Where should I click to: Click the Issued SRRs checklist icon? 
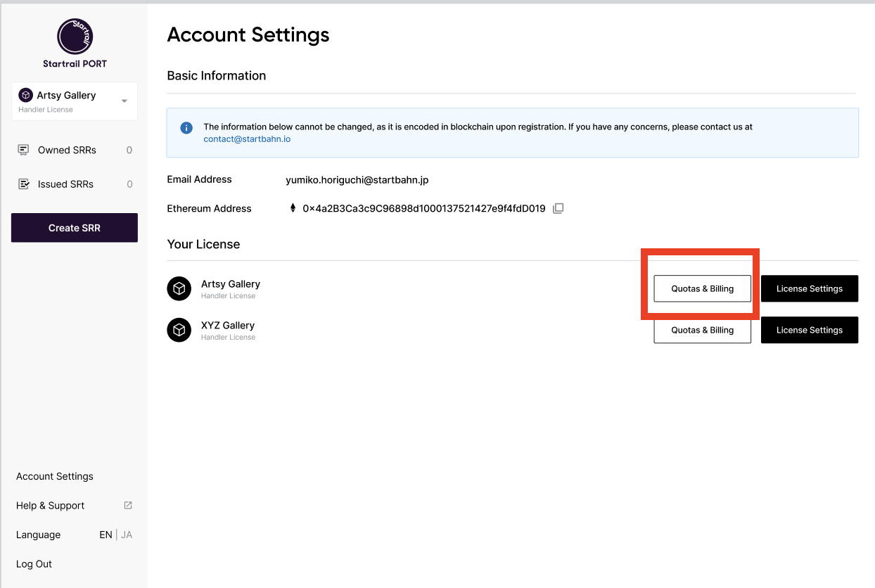pos(24,184)
